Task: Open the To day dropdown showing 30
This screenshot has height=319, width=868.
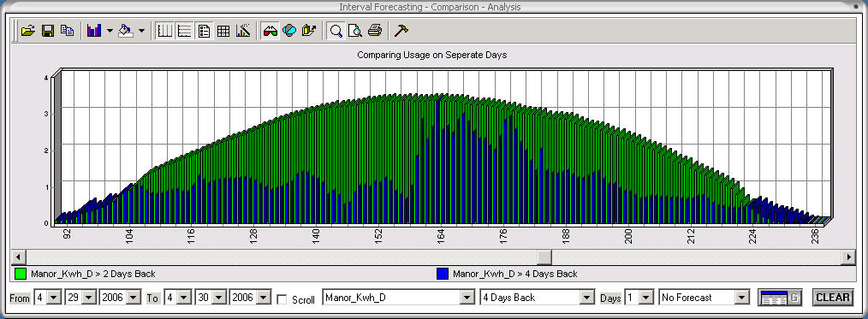Action: (x=220, y=298)
